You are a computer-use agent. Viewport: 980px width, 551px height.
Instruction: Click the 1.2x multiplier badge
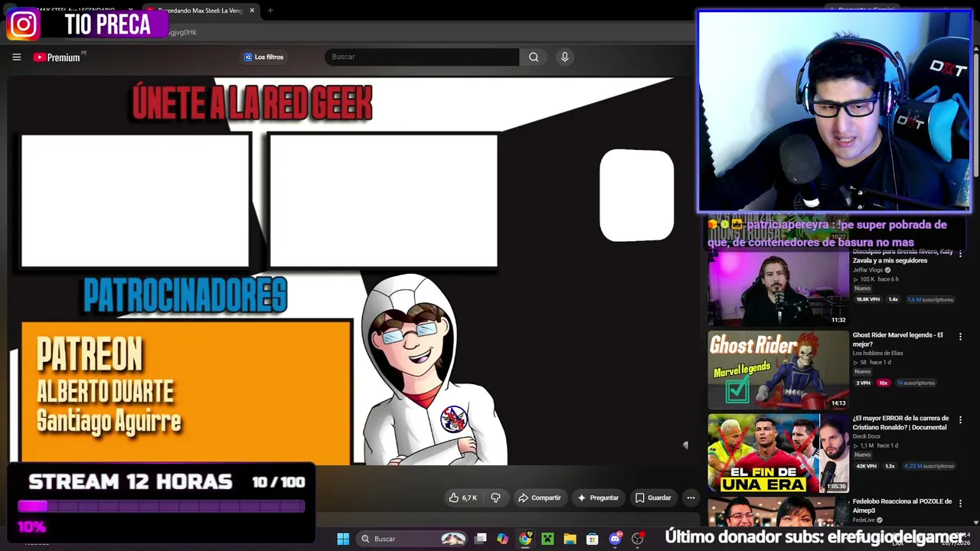tap(890, 466)
